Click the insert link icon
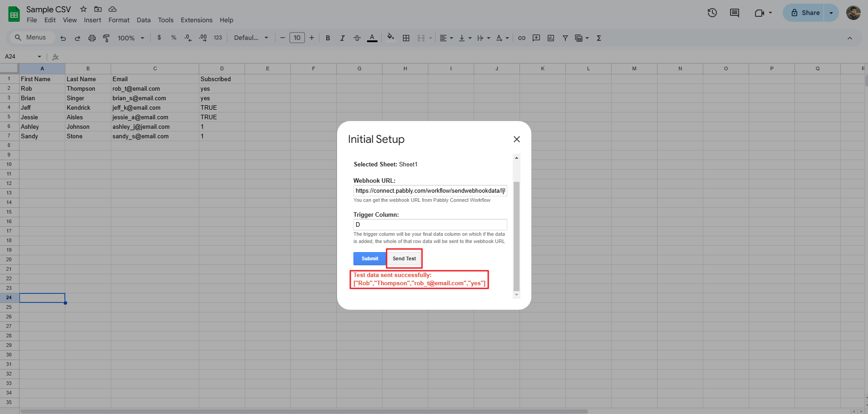The height and width of the screenshot is (414, 868). click(522, 38)
